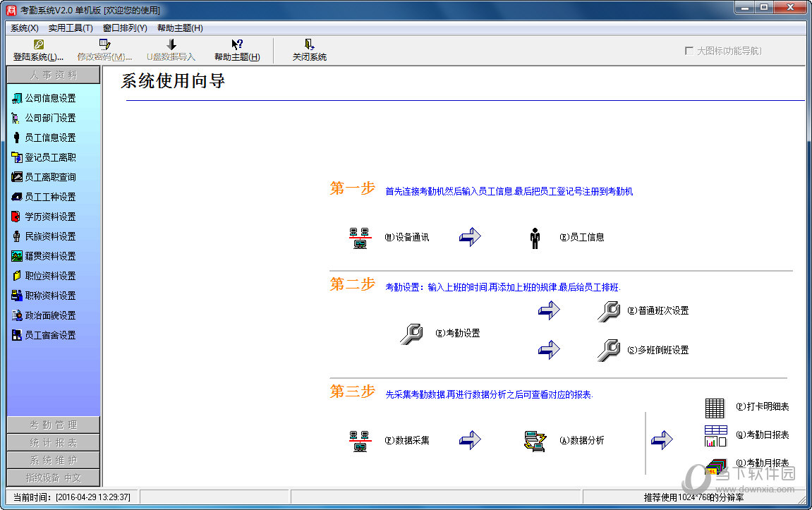Open (M)设备通讯 link
Screen dimensions: 812x510
[x=406, y=237]
